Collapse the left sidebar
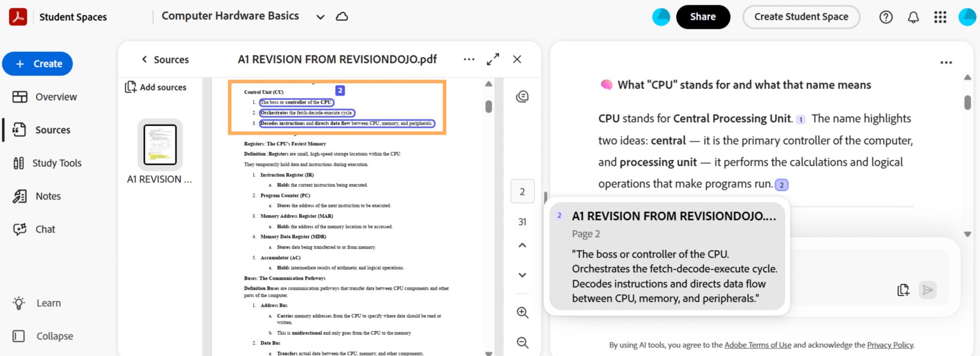980x356 pixels. point(43,336)
